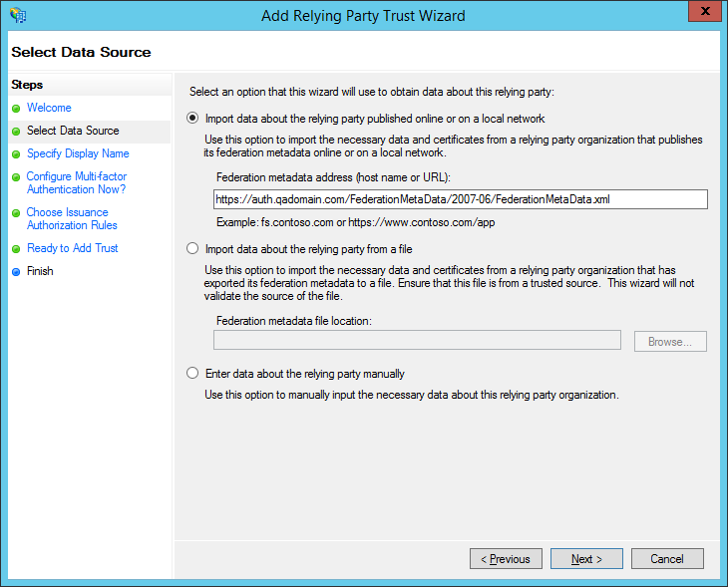Select enter relying party data manually option
This screenshot has height=587, width=728.
pyautogui.click(x=192, y=374)
